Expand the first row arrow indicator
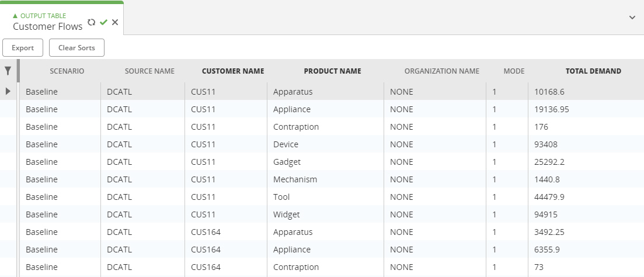 (x=8, y=91)
